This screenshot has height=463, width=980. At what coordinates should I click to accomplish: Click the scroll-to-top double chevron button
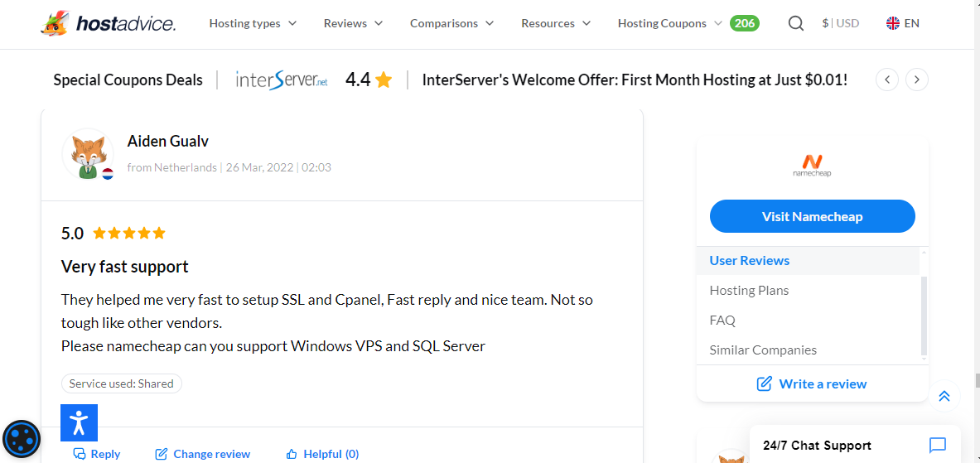click(944, 396)
